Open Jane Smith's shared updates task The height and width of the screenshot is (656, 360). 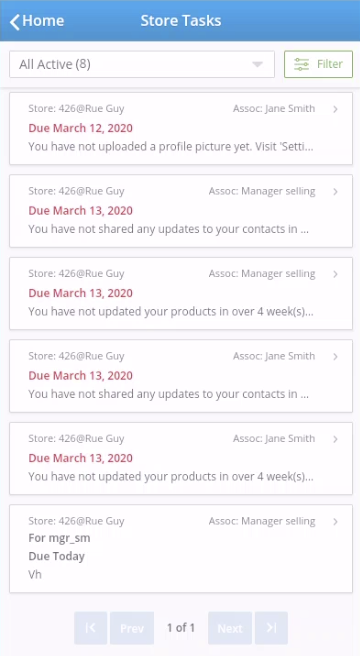point(181,376)
